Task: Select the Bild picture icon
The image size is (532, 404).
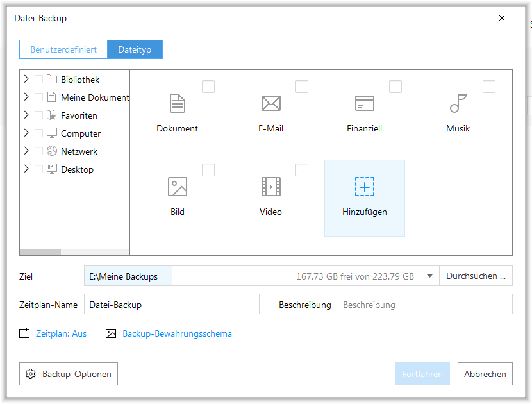Action: click(x=178, y=187)
